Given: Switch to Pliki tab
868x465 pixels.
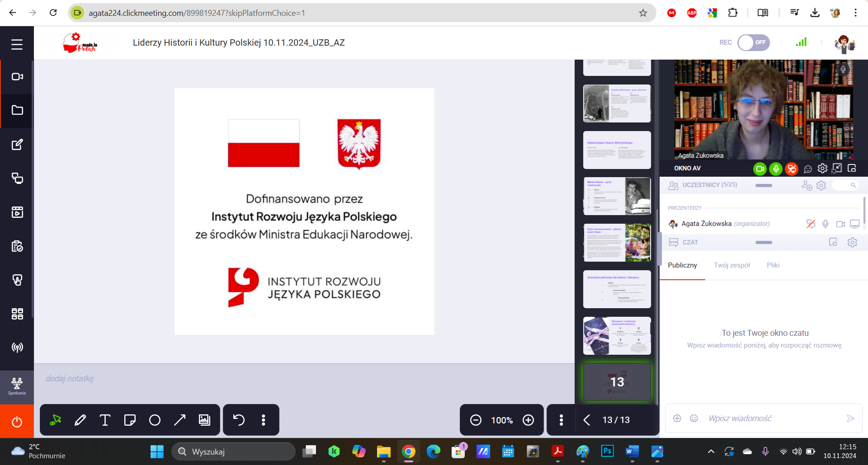Looking at the screenshot, I should [x=773, y=265].
